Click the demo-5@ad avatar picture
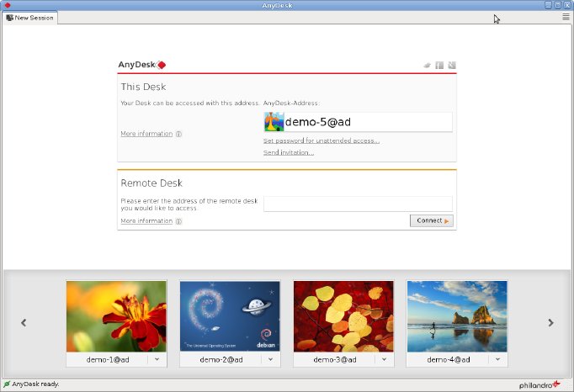 (274, 122)
